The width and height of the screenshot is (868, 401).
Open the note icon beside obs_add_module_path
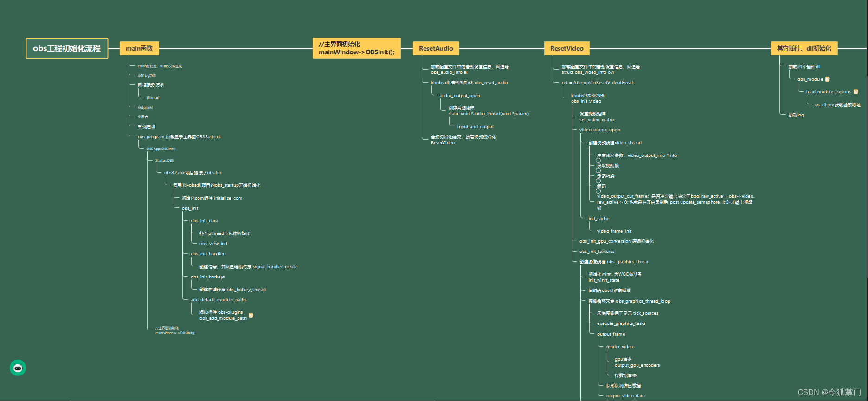pos(251,316)
